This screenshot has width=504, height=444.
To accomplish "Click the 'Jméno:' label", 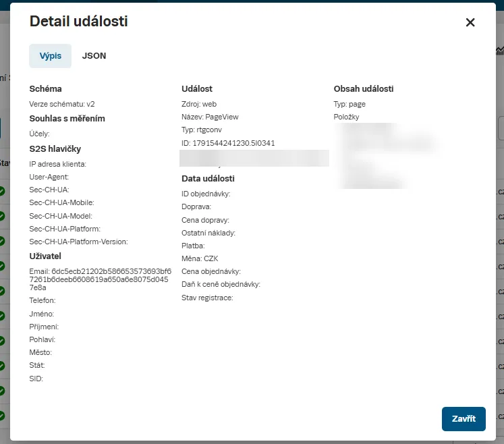I will [x=41, y=314].
